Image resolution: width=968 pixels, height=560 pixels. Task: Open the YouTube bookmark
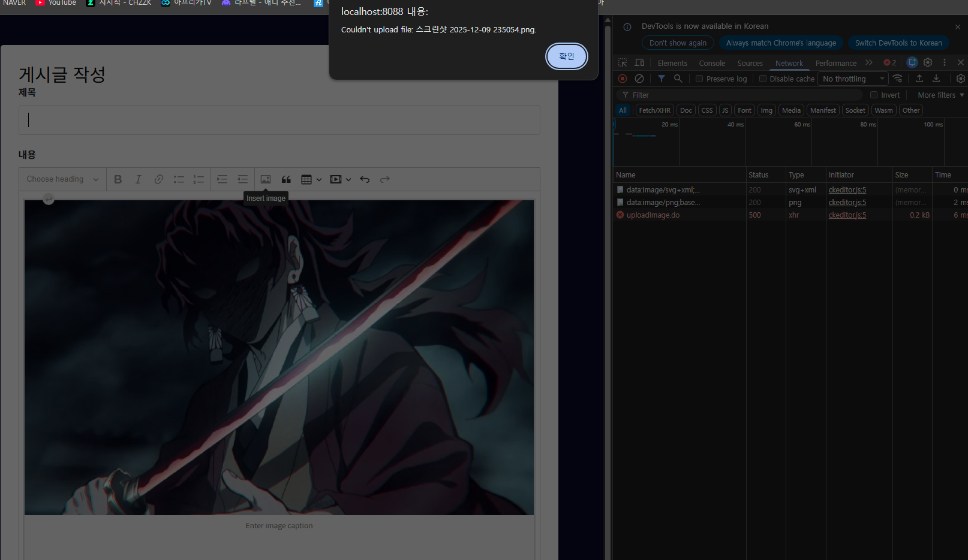56,3
